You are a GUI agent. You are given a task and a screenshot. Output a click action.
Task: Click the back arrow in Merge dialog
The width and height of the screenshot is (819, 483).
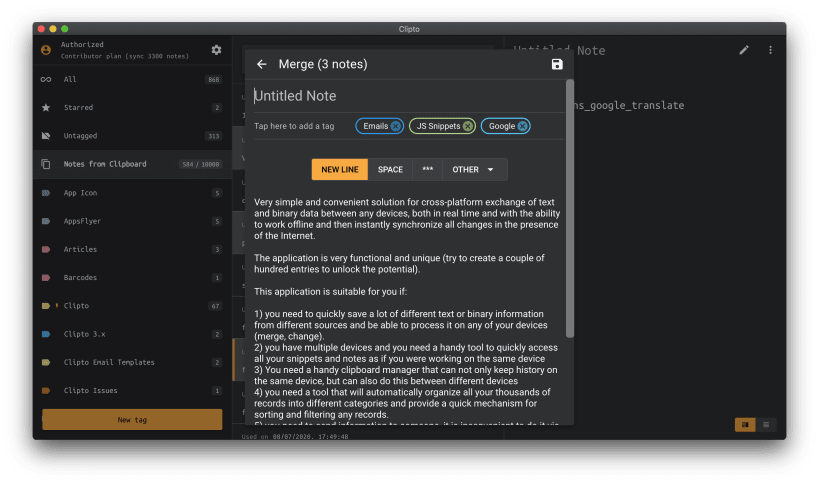[262, 64]
